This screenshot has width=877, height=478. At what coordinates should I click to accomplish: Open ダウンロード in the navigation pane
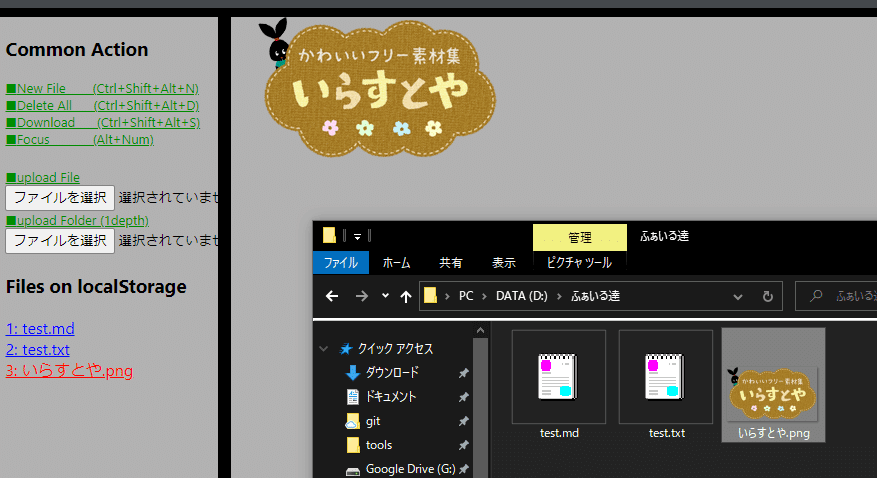click(393, 372)
